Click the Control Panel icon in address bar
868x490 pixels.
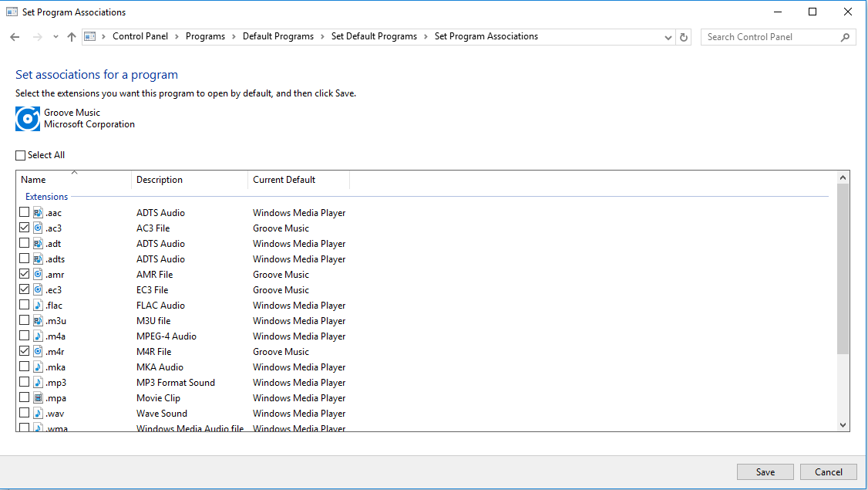click(x=89, y=36)
